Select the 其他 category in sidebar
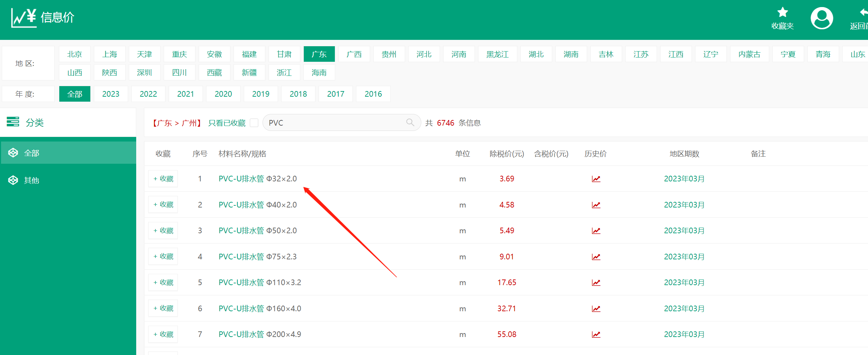868x355 pixels. 68,180
